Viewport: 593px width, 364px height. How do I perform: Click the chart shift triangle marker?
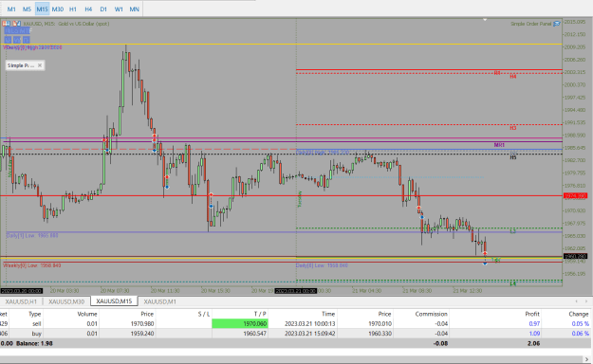[485, 19]
